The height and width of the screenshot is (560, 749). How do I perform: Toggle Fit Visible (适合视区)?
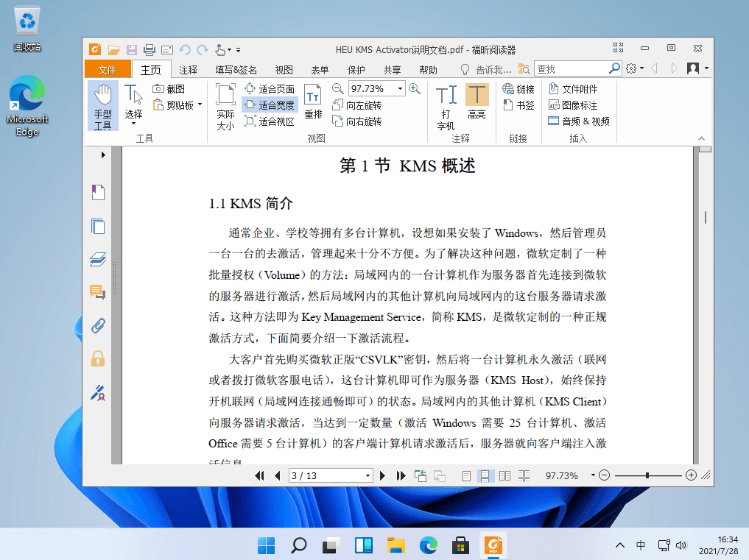coord(270,121)
